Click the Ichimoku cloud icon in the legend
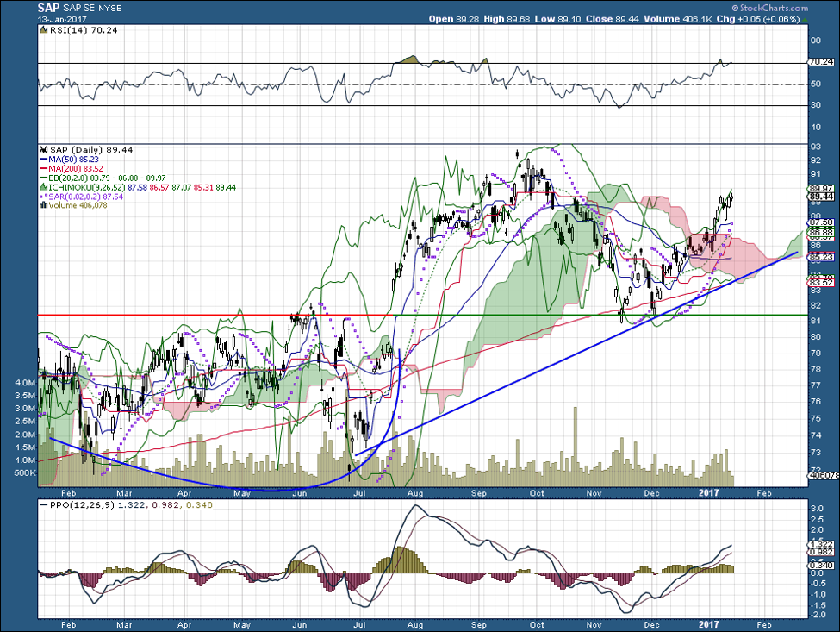840x632 pixels. (x=44, y=188)
